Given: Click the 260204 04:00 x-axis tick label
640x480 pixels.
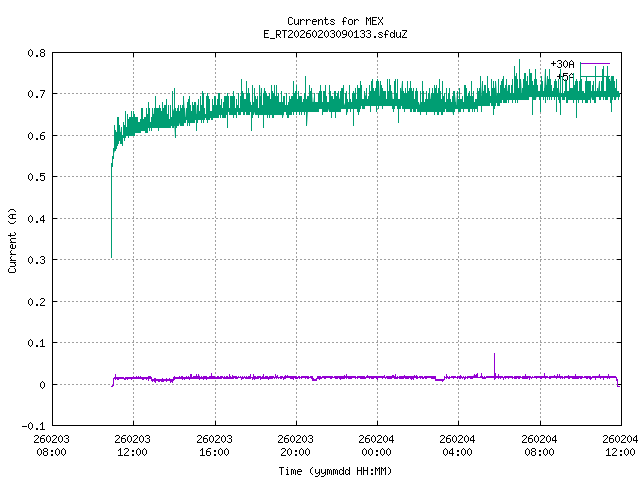Looking at the screenshot, I should pos(458,445).
